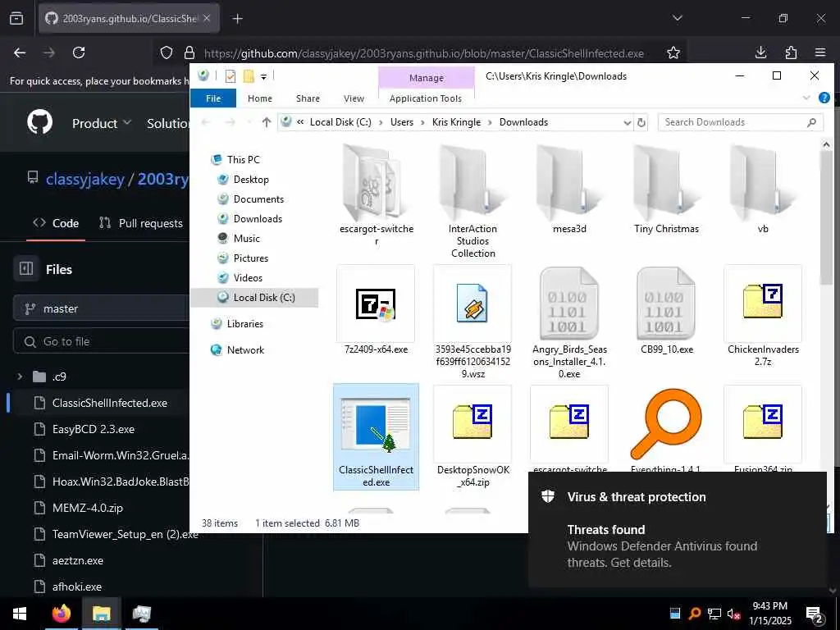The image size is (840, 630).
Task: Open afhoki.exe in the file list
Action: pyautogui.click(x=76, y=587)
